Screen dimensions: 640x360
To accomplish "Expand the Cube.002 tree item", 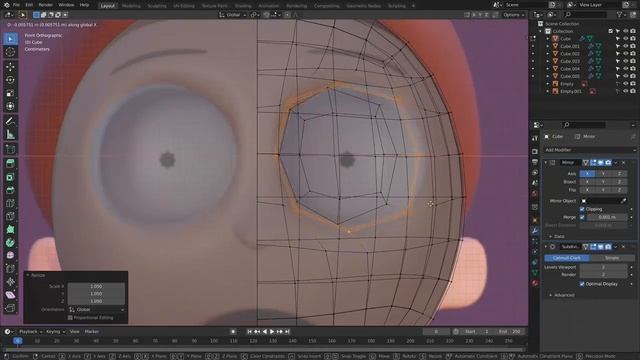I will tap(548, 54).
